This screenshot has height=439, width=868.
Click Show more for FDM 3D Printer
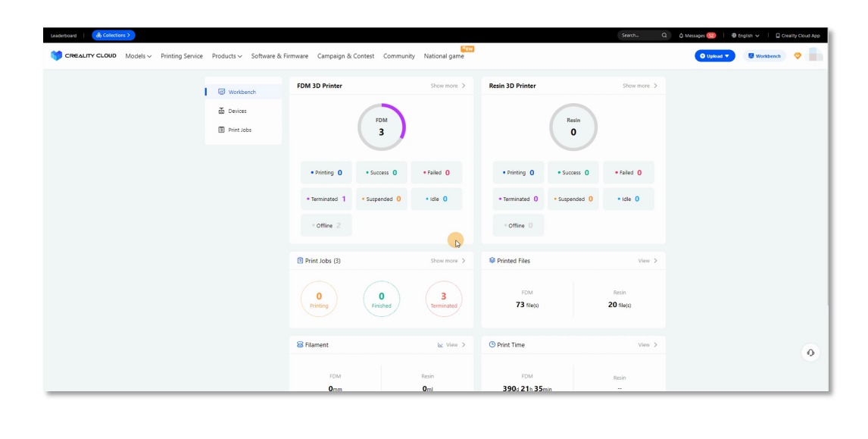[448, 86]
